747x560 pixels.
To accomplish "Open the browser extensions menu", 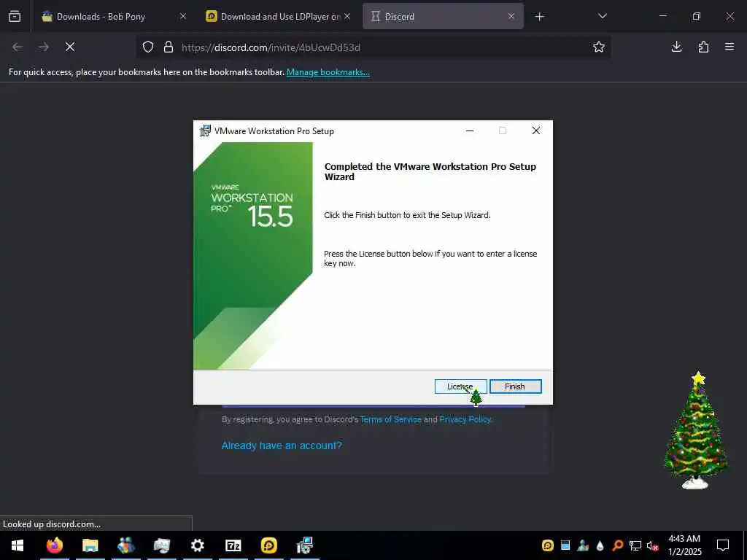I will point(703,47).
